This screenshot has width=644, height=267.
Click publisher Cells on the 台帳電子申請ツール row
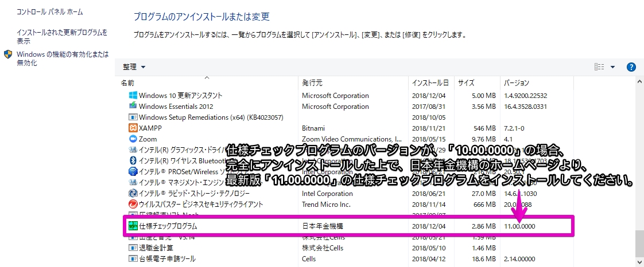click(x=309, y=259)
